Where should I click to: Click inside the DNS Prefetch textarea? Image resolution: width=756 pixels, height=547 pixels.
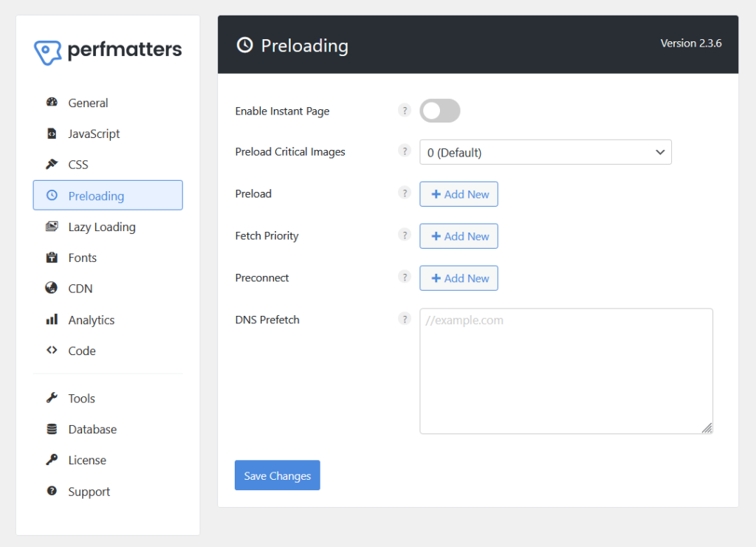tap(566, 371)
